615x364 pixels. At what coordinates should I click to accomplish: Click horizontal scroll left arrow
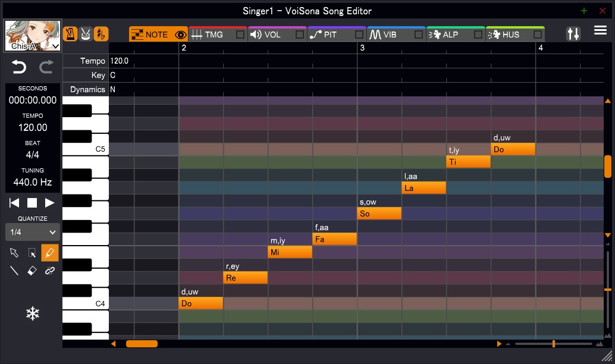tap(114, 344)
